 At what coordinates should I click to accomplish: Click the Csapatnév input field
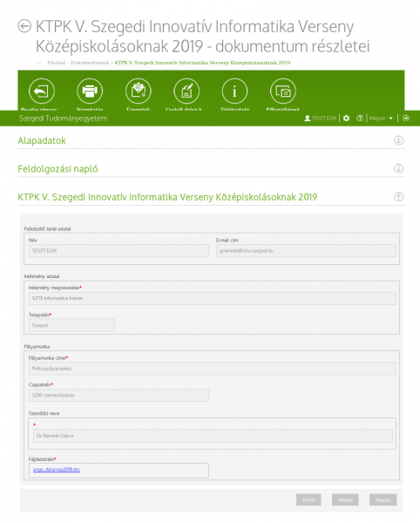click(119, 395)
